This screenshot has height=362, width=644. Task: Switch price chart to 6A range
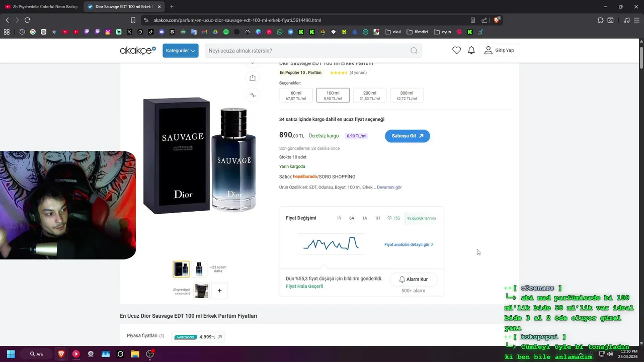(352, 218)
